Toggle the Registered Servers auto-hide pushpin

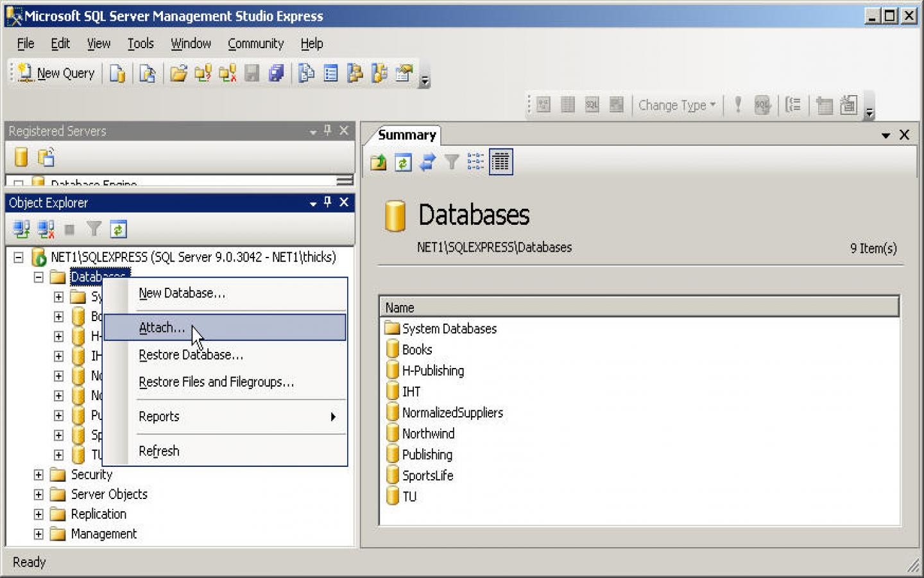(x=328, y=130)
